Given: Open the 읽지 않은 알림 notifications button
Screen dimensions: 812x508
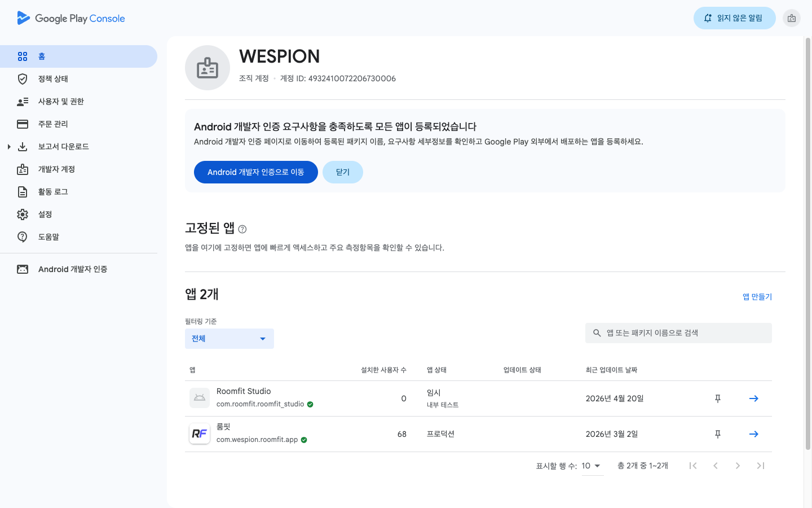Looking at the screenshot, I should pos(734,18).
